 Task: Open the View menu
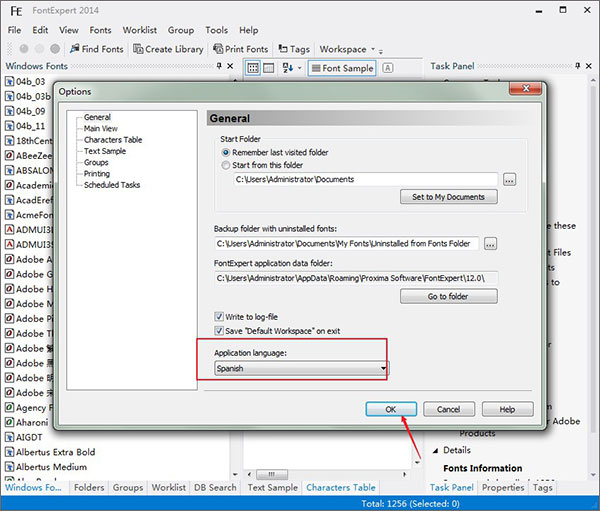(x=69, y=30)
